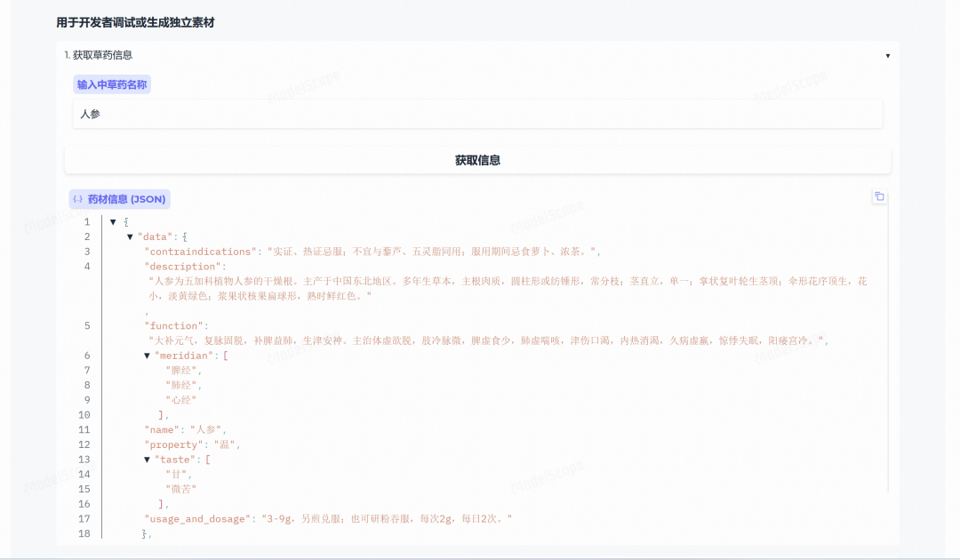Click the "甘" taste value
Viewport: 960px width, 560px height.
176,475
